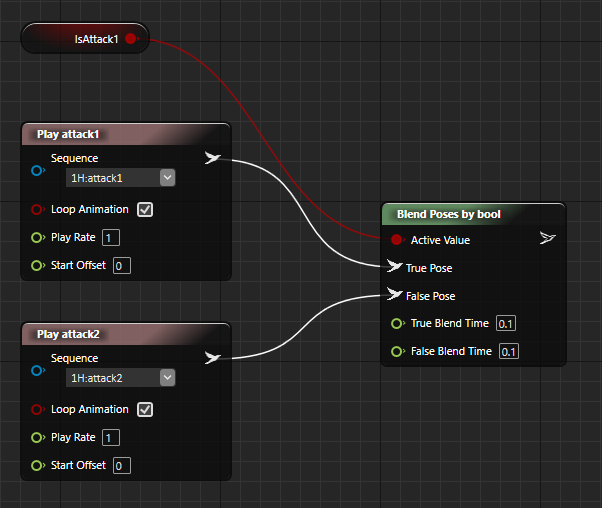Click the Active Value bool input pin
Screen dimensions: 602x508
(397, 240)
